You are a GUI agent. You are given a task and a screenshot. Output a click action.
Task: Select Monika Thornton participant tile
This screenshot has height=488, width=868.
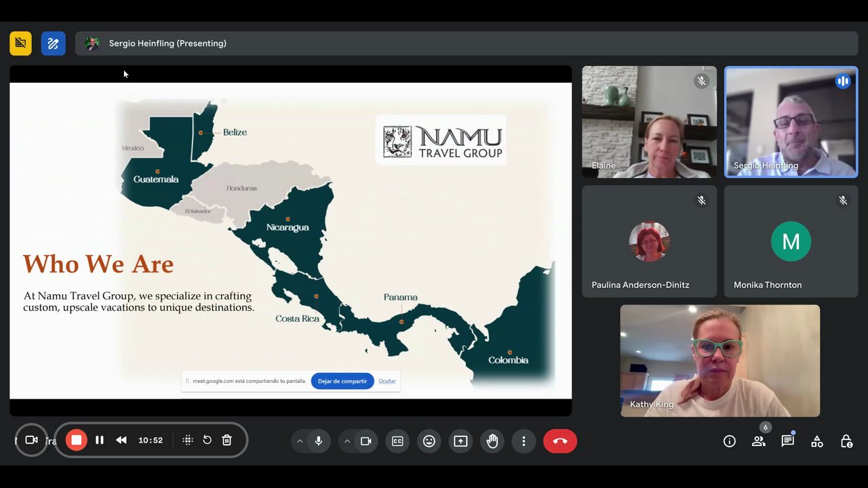pyautogui.click(x=791, y=241)
